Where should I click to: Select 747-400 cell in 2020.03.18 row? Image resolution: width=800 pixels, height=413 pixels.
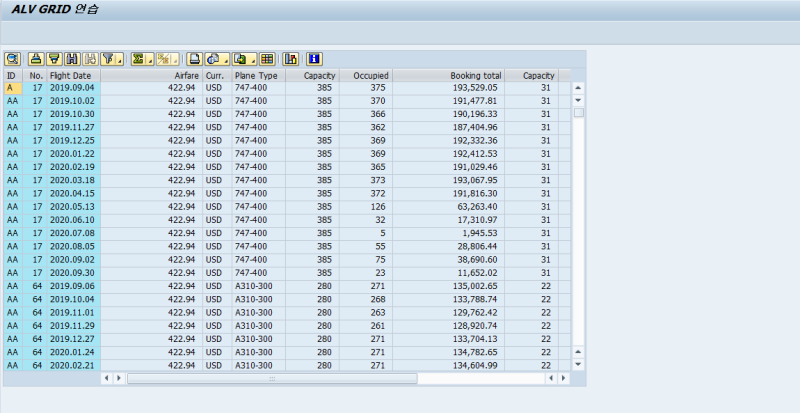pyautogui.click(x=259, y=180)
